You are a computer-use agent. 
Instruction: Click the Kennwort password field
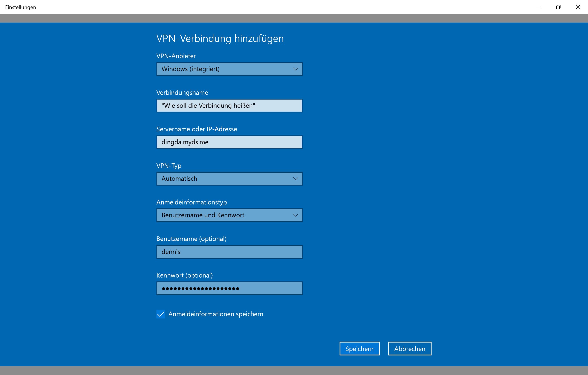[x=229, y=288]
